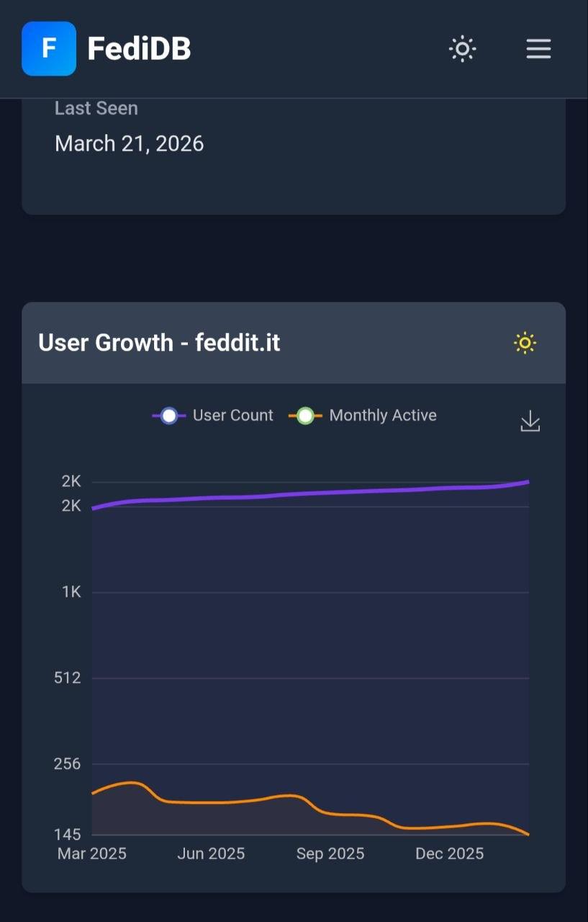Click the Mar 2025 x-axis label

92,854
